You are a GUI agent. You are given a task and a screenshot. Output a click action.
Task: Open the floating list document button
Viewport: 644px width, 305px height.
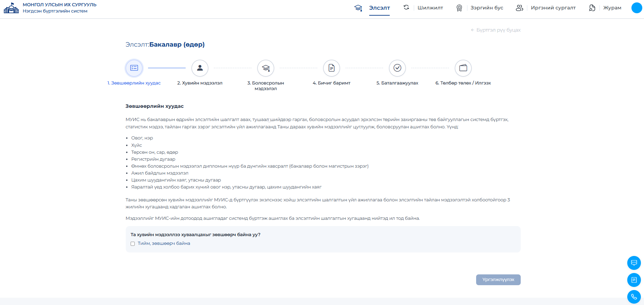pos(634,280)
